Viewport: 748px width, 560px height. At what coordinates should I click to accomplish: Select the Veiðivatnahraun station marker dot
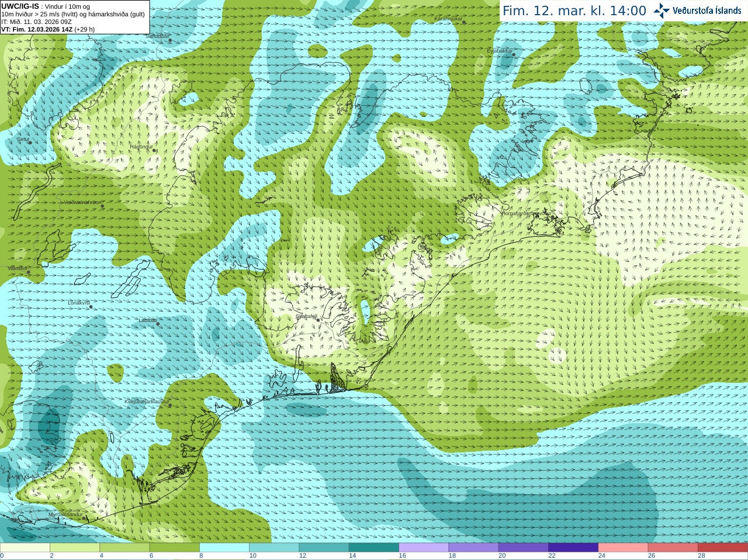[102, 206]
